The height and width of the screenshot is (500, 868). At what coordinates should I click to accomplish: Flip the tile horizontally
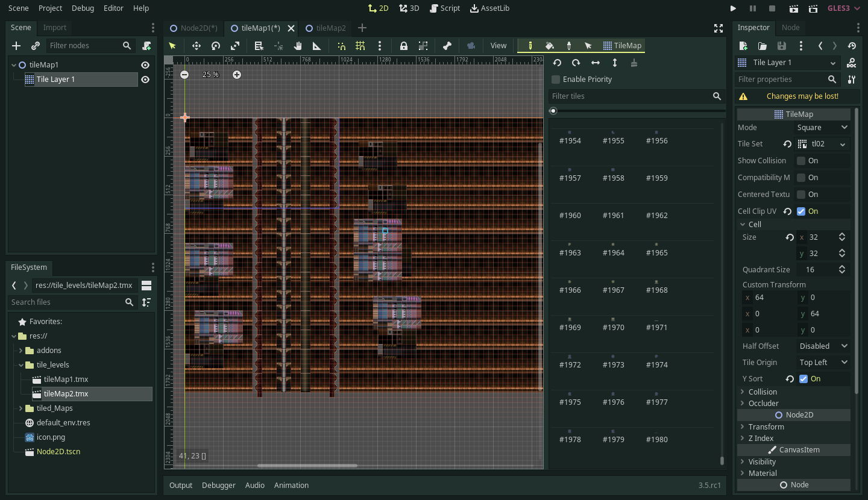click(595, 63)
